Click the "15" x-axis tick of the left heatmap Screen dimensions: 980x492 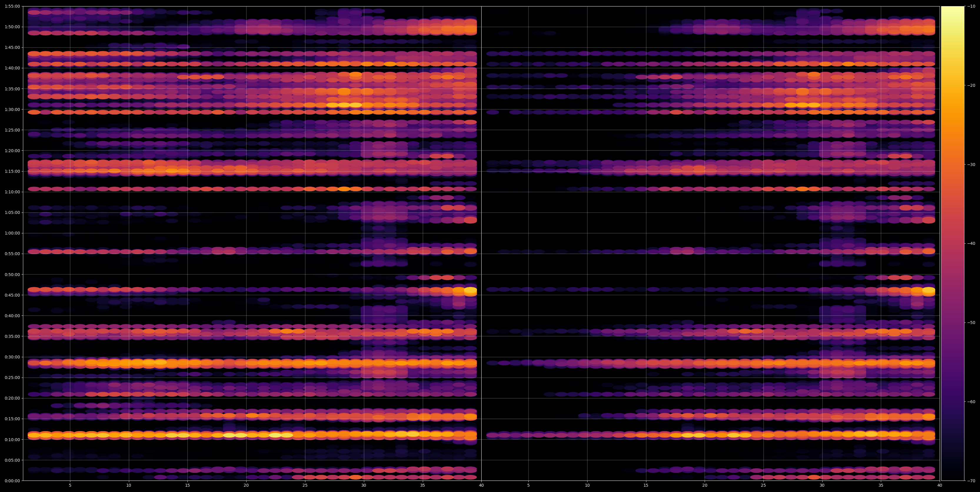(x=187, y=485)
